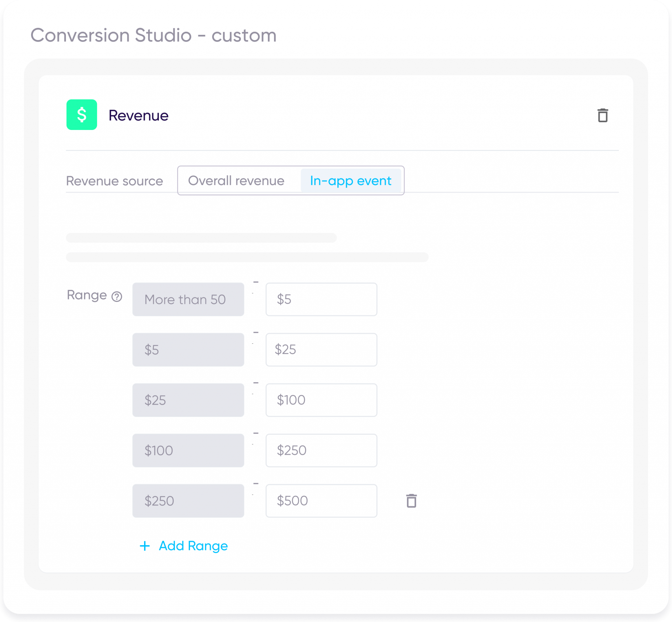Click inside the $5 upper range field
The width and height of the screenshot is (672, 622).
tap(321, 299)
